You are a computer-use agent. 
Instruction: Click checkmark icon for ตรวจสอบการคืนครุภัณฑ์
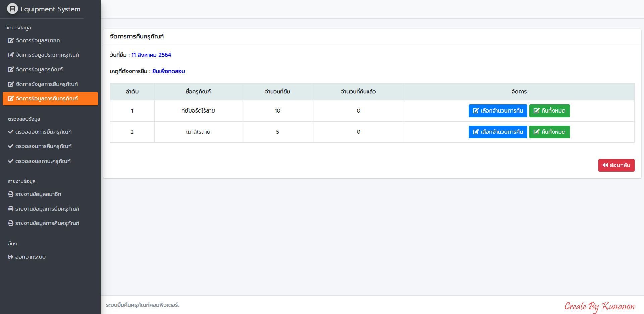tap(11, 146)
